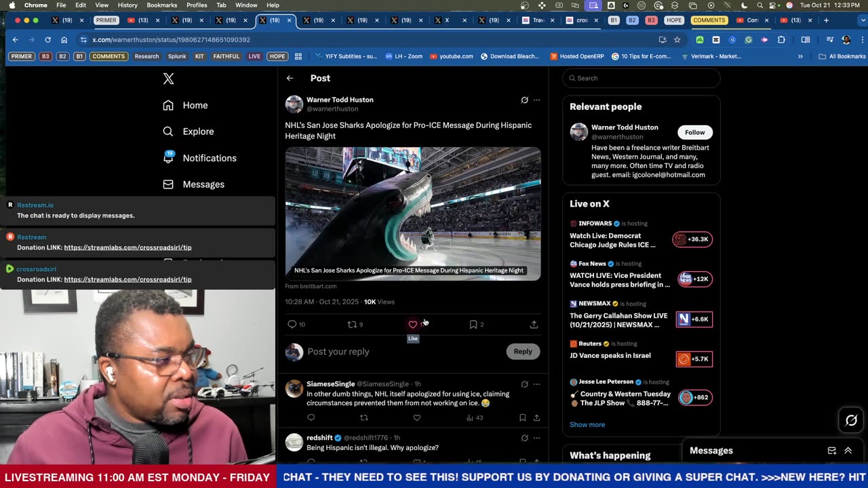The width and height of the screenshot is (868, 488).
Task: Open new message compose icon in Messages
Action: pos(831,451)
